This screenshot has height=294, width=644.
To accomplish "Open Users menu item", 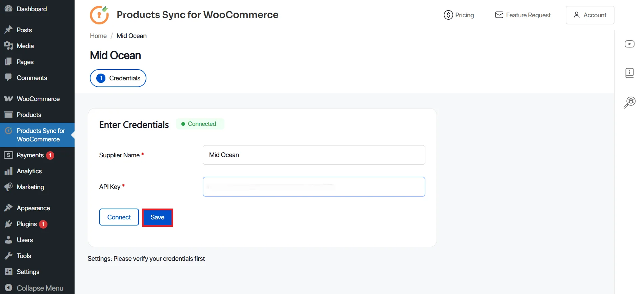I will click(37, 240).
